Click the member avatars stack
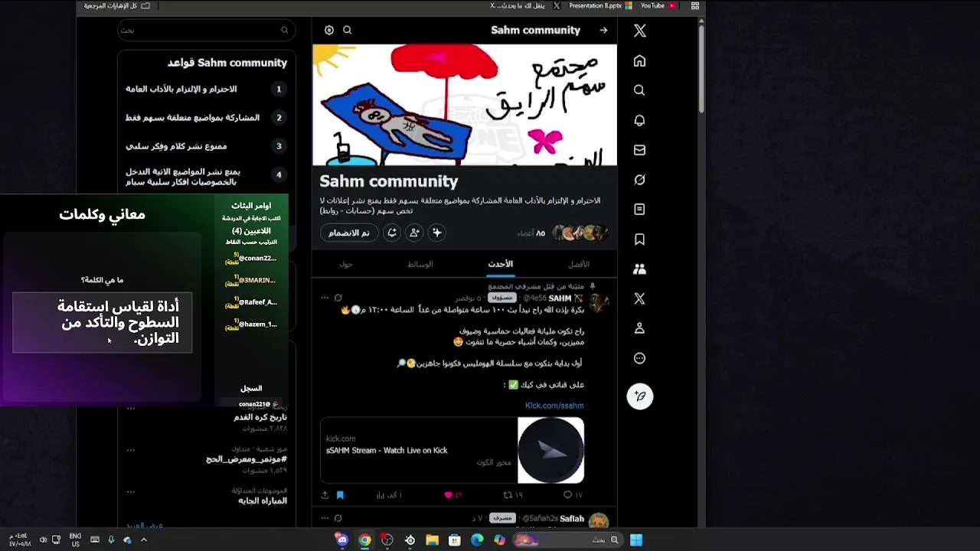The height and width of the screenshot is (551, 980). (x=580, y=233)
